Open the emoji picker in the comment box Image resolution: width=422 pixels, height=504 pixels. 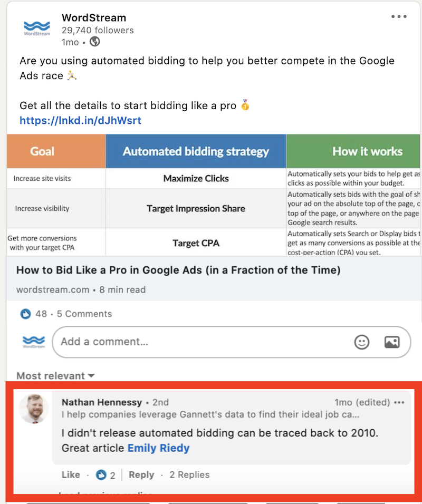(361, 342)
